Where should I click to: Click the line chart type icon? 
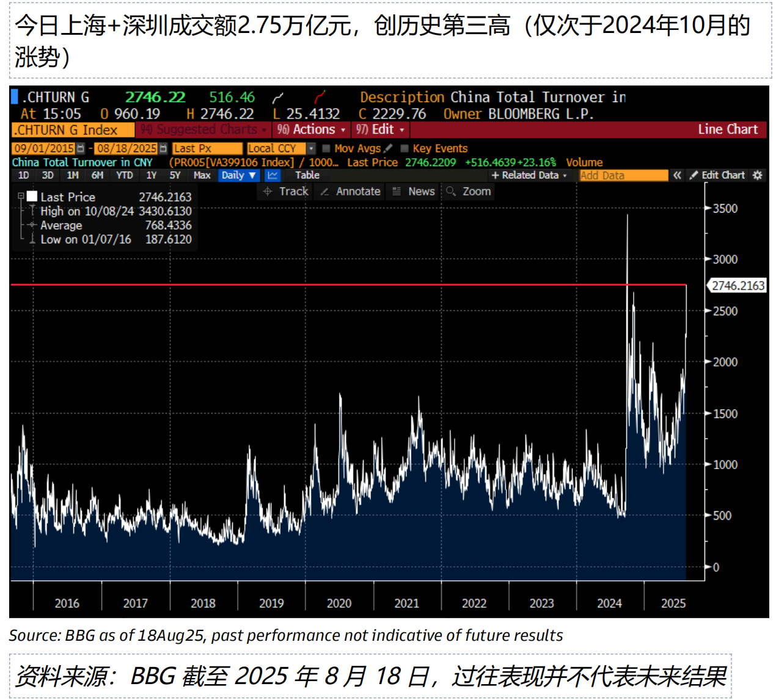[x=273, y=175]
